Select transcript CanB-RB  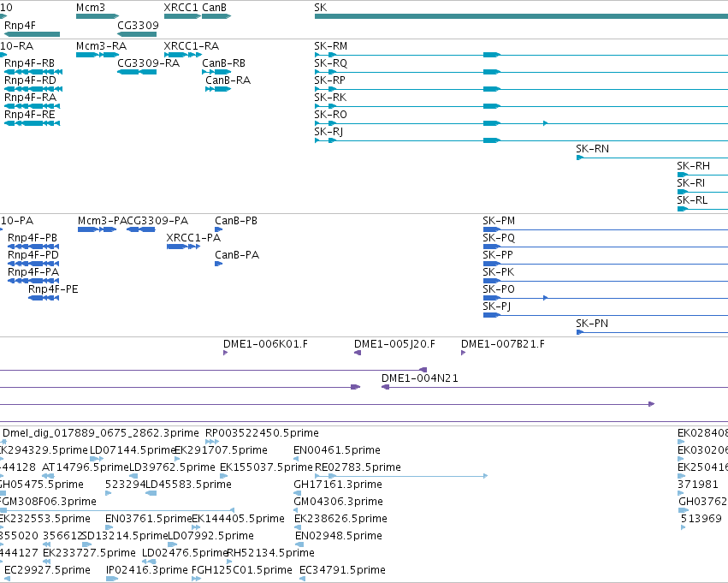coord(216,72)
